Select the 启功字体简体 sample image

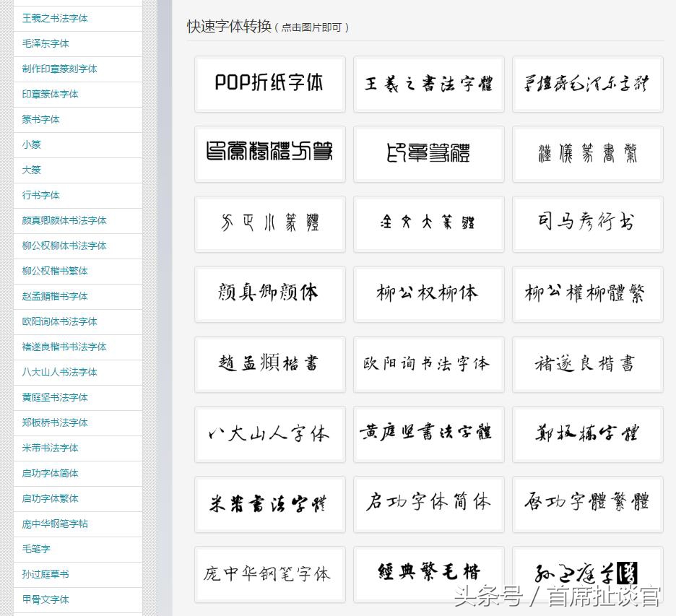coord(428,504)
